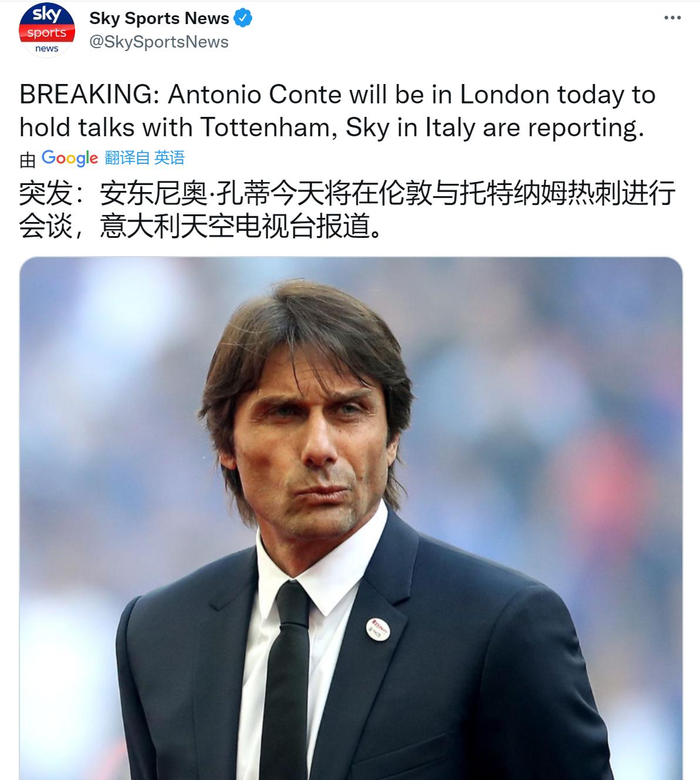700x780 pixels.
Task: Open the three-dot more options menu
Action: pyautogui.click(x=672, y=18)
